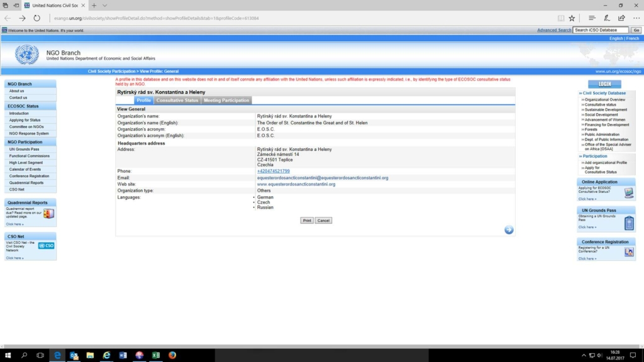Viewport: 644px width, 362px height.
Task: Open Firefox from the taskbar
Action: [172, 355]
